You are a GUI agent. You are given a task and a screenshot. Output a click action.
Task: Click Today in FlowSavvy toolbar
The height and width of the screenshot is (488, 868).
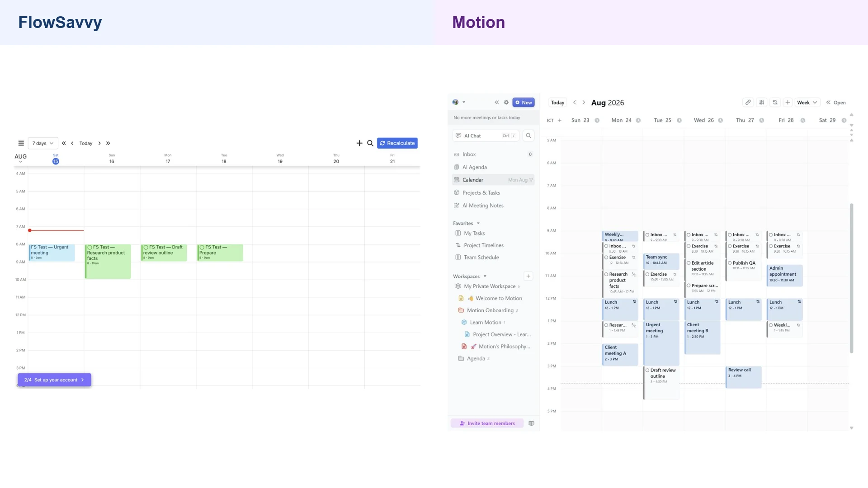point(86,143)
